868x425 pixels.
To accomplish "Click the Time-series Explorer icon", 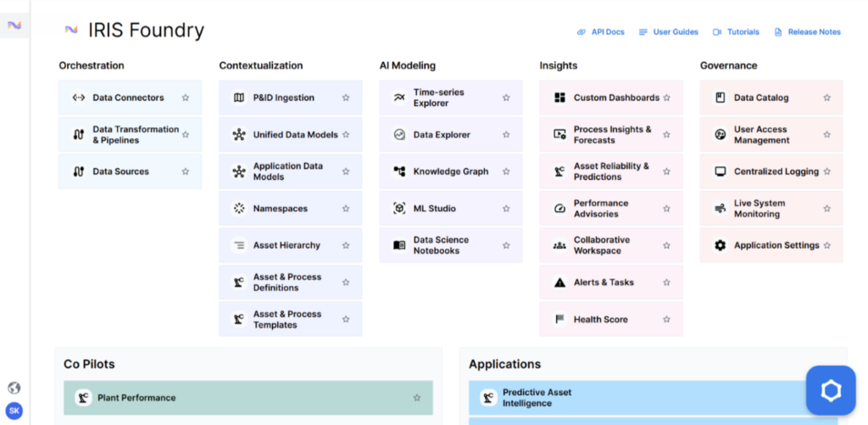I will pos(399,98).
